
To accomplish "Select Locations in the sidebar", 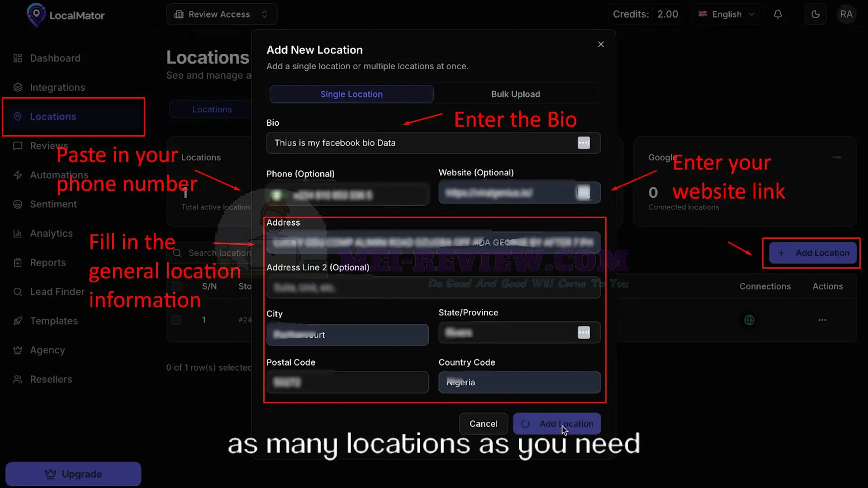I will coord(53,117).
